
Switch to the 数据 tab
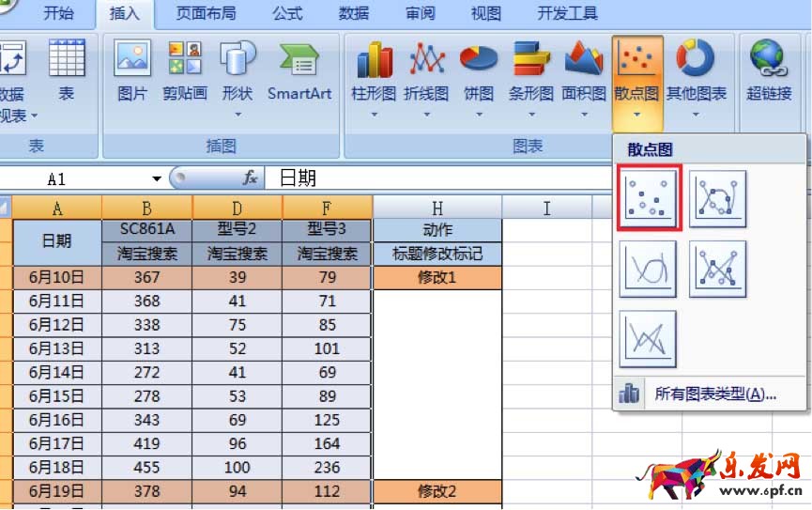(x=354, y=13)
